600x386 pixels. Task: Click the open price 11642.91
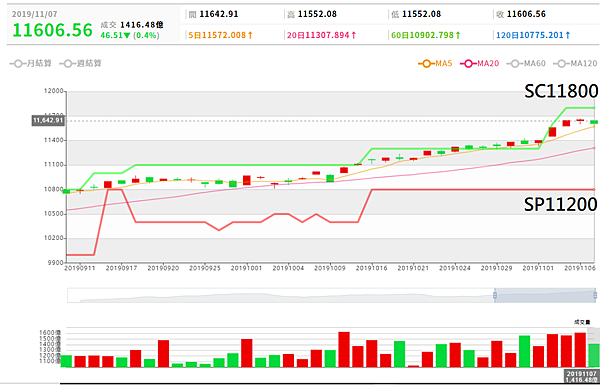click(219, 14)
